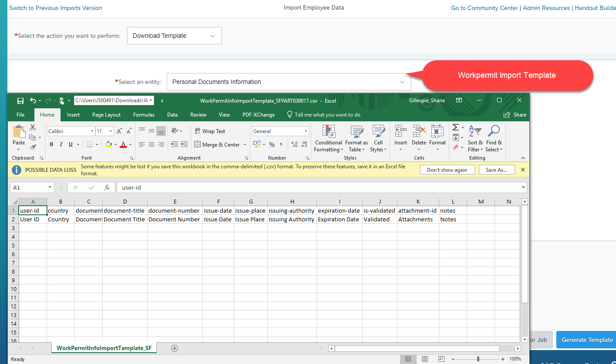The height and width of the screenshot is (364, 616).
Task: Apply the red font color A
Action: (x=123, y=144)
